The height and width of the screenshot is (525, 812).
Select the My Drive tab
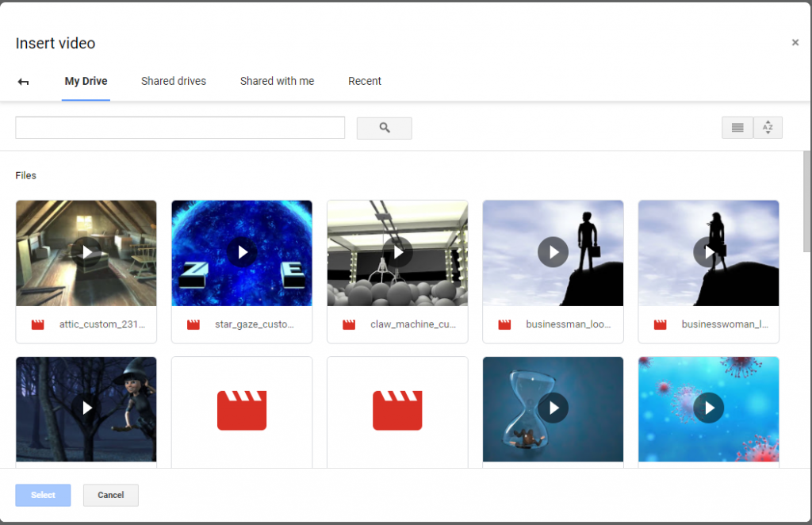(x=86, y=81)
